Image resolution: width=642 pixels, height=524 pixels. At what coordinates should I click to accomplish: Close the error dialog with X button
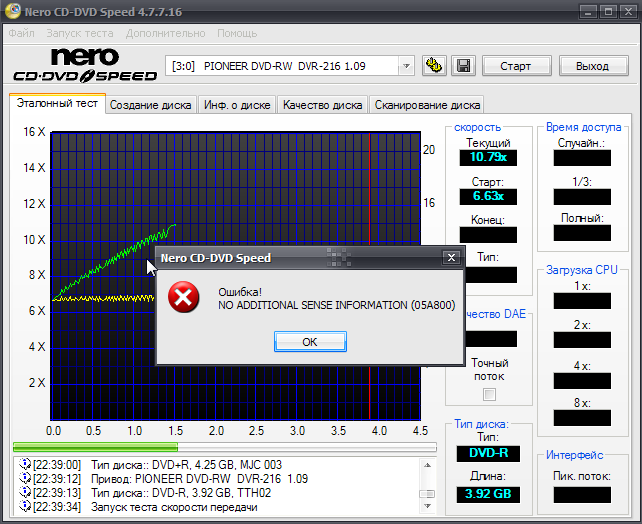click(x=451, y=257)
